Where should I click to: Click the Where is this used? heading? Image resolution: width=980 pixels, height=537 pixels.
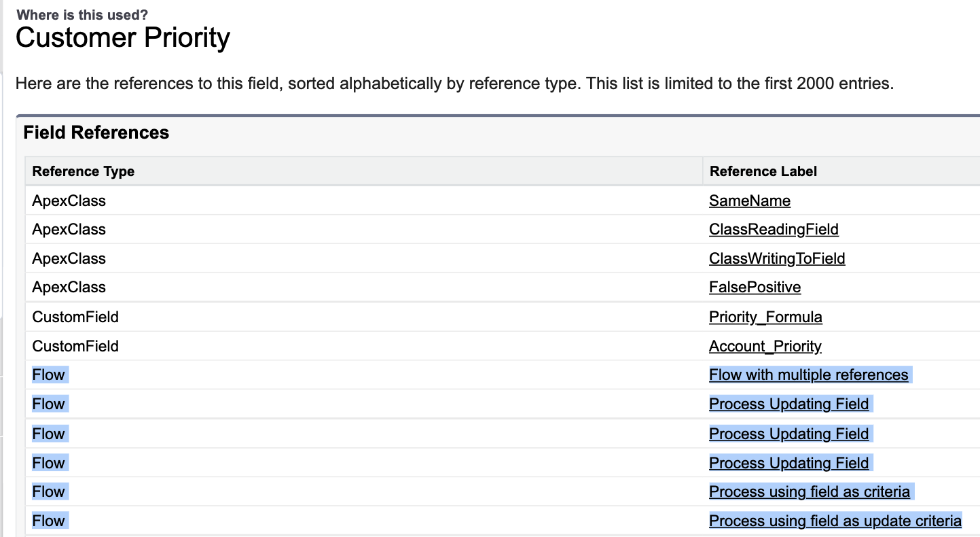tap(82, 14)
